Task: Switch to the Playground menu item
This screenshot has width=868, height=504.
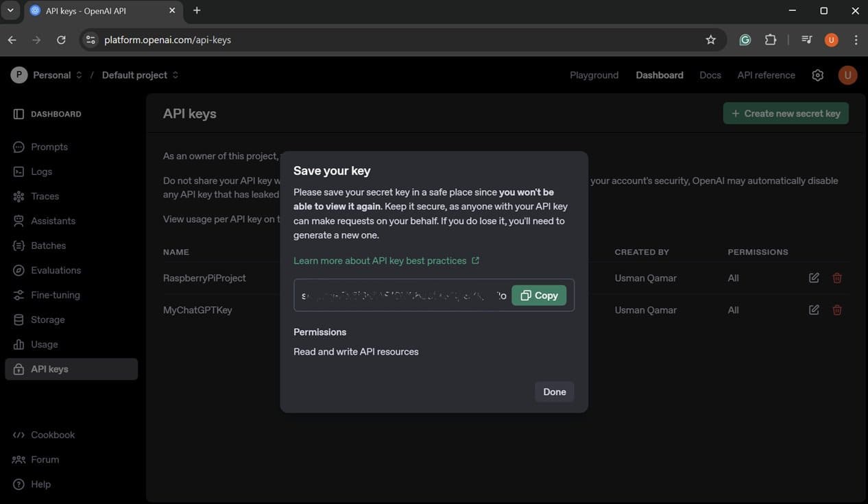Action: click(594, 75)
